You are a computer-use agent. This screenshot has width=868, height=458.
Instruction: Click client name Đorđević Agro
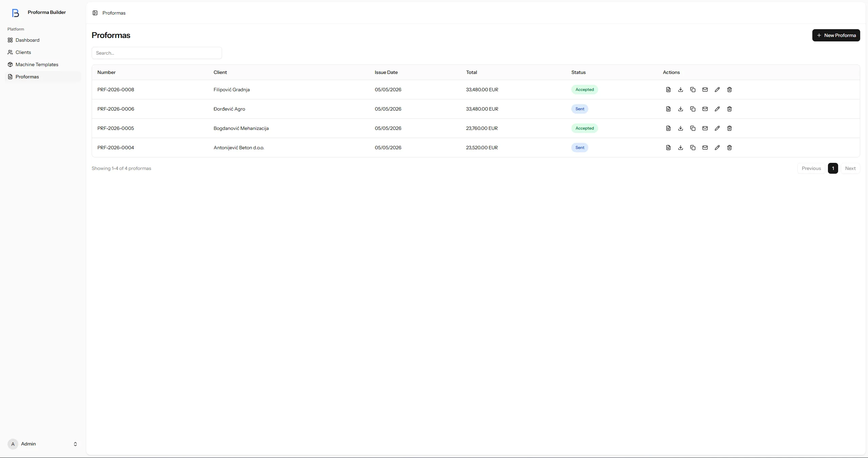[x=229, y=109]
